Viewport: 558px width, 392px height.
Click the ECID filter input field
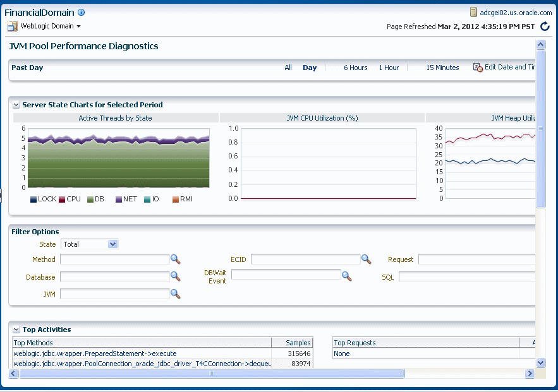(305, 259)
